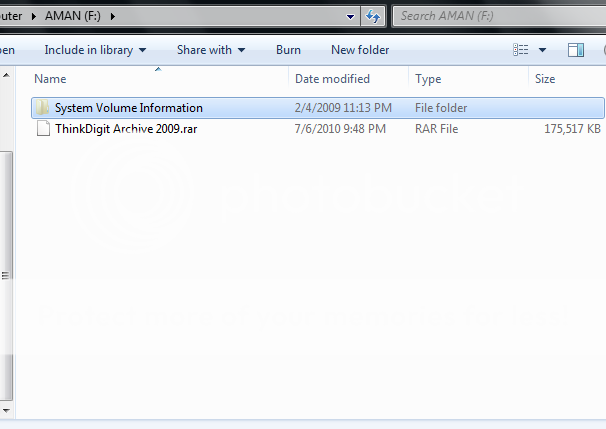This screenshot has height=429, width=606.
Task: Sort by the Type column header
Action: click(428, 79)
